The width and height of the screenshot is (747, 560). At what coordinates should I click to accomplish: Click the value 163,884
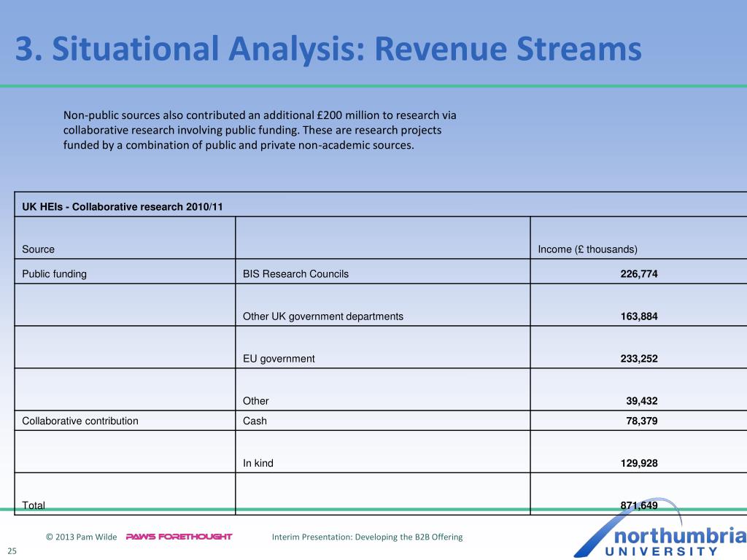(639, 316)
